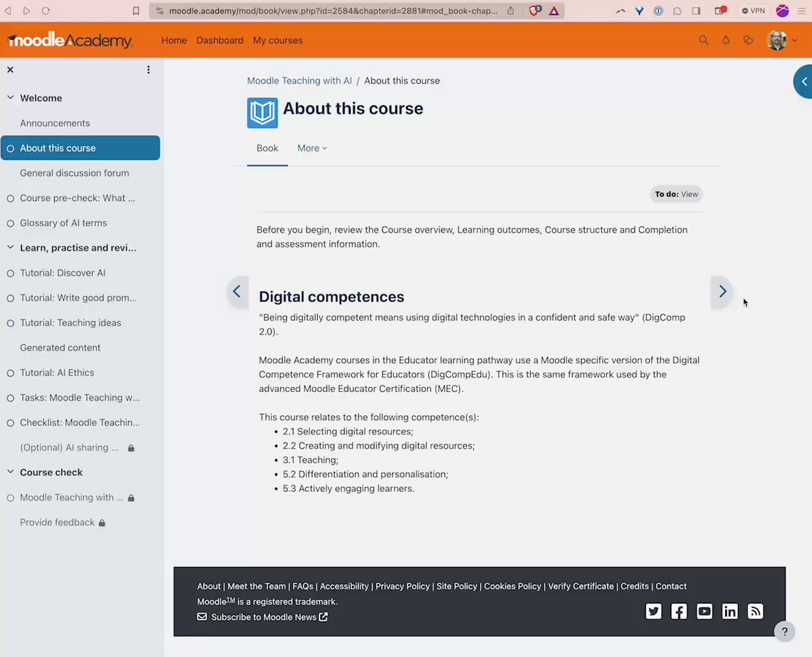Open Announcements in course index
This screenshot has height=657, width=812.
pyautogui.click(x=55, y=123)
